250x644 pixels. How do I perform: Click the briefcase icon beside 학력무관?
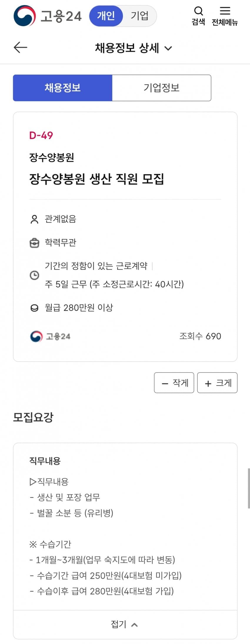point(34,243)
